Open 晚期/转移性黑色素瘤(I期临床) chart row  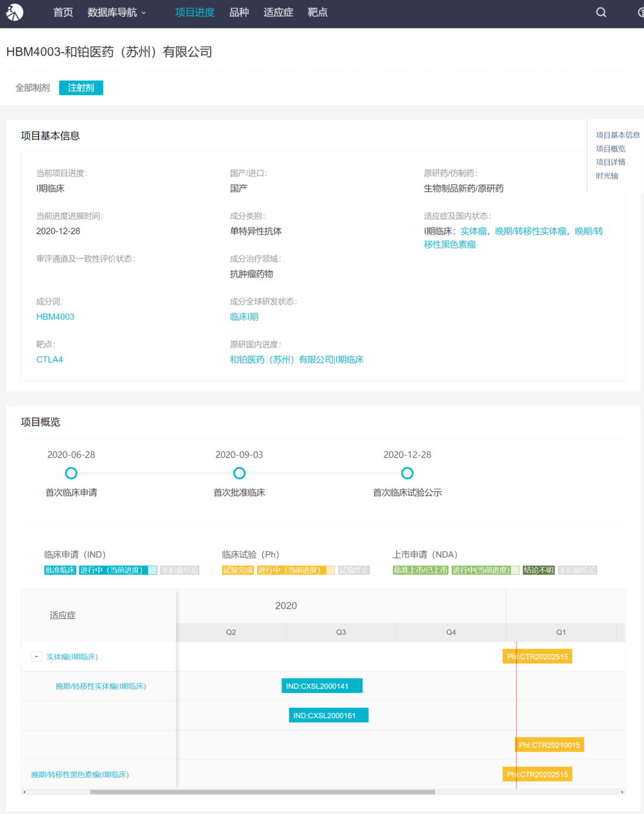pyautogui.click(x=80, y=775)
